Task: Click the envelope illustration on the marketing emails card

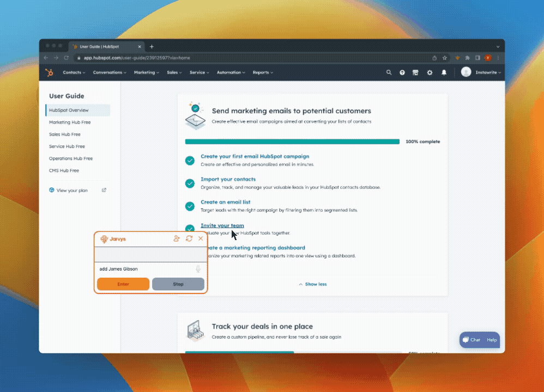Action: (x=195, y=116)
